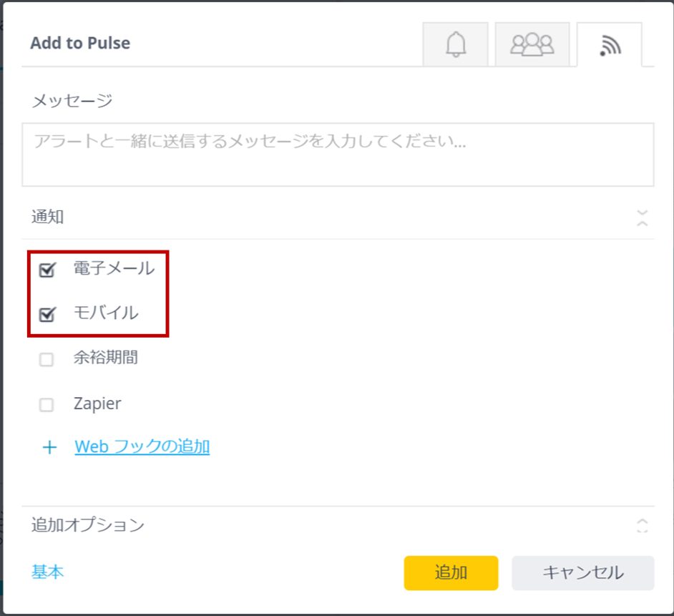Switch to the people group tab

(x=532, y=44)
